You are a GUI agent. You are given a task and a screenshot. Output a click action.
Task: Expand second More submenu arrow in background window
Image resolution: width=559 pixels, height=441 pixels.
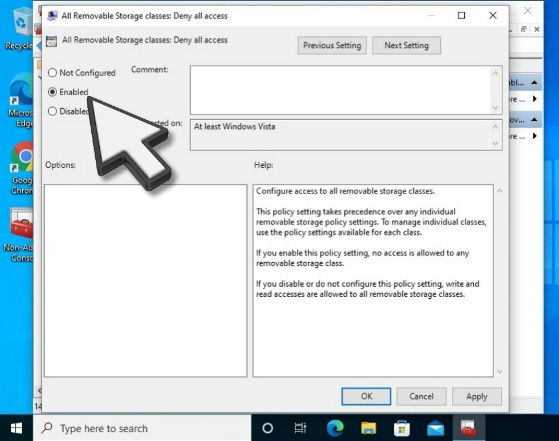coord(534,136)
